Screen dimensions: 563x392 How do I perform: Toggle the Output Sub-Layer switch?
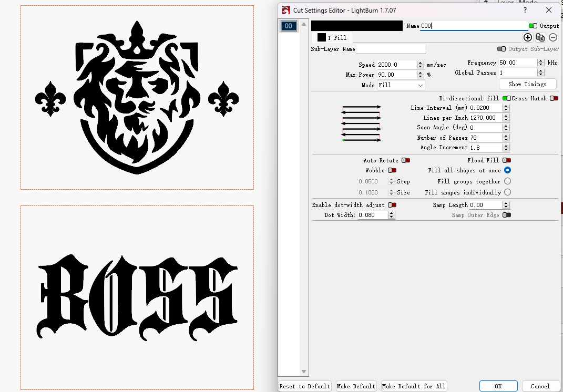pos(501,49)
